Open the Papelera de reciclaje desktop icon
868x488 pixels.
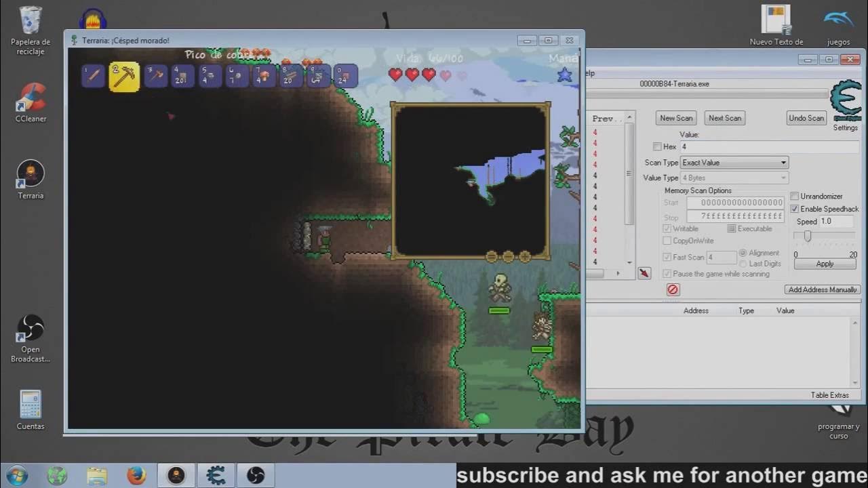pyautogui.click(x=31, y=30)
